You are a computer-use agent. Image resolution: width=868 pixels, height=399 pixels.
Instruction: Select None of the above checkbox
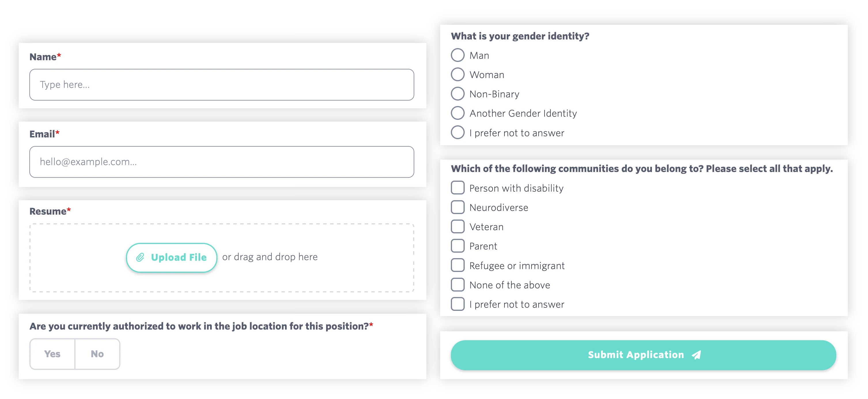pos(457,284)
